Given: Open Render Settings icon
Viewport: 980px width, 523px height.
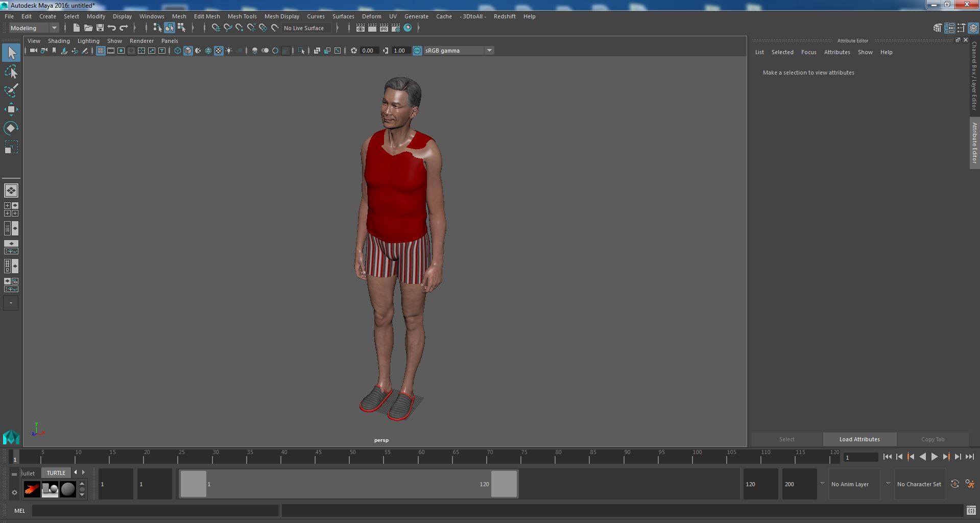Looking at the screenshot, I should (396, 28).
